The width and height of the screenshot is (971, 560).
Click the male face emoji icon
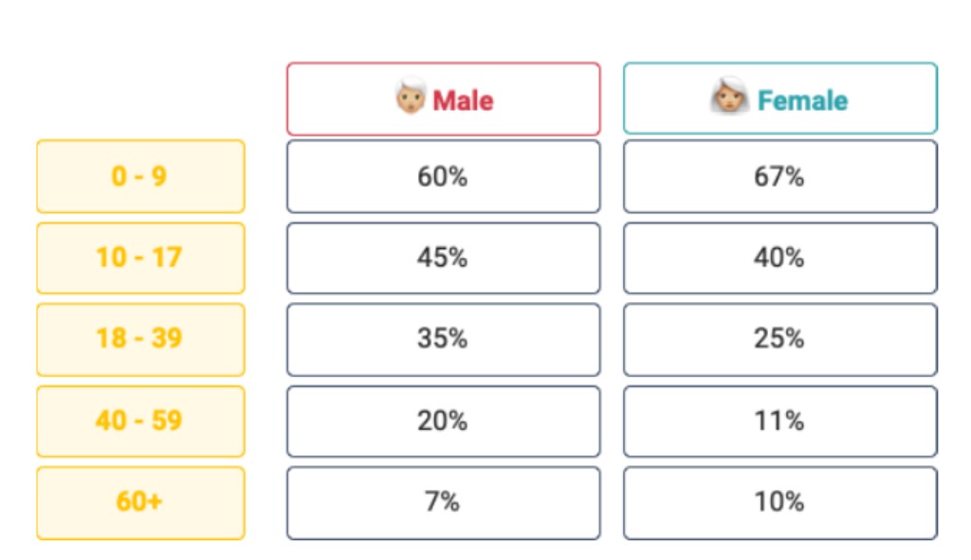pos(411,96)
